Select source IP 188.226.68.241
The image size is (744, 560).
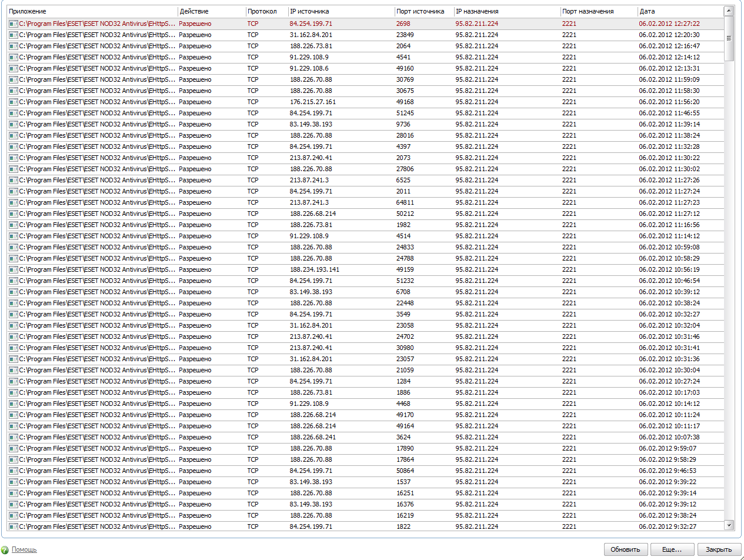pyautogui.click(x=313, y=438)
